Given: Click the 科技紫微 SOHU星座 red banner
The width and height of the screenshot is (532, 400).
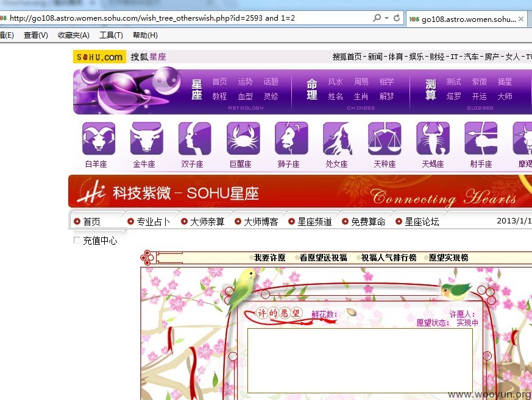Looking at the screenshot, I should [300, 192].
